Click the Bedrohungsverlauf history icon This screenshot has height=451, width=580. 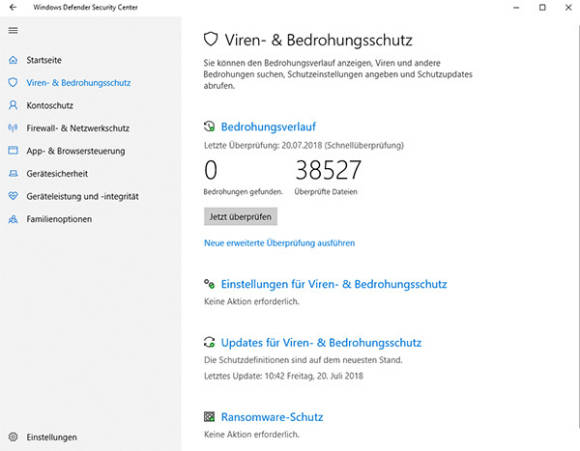pyautogui.click(x=209, y=127)
